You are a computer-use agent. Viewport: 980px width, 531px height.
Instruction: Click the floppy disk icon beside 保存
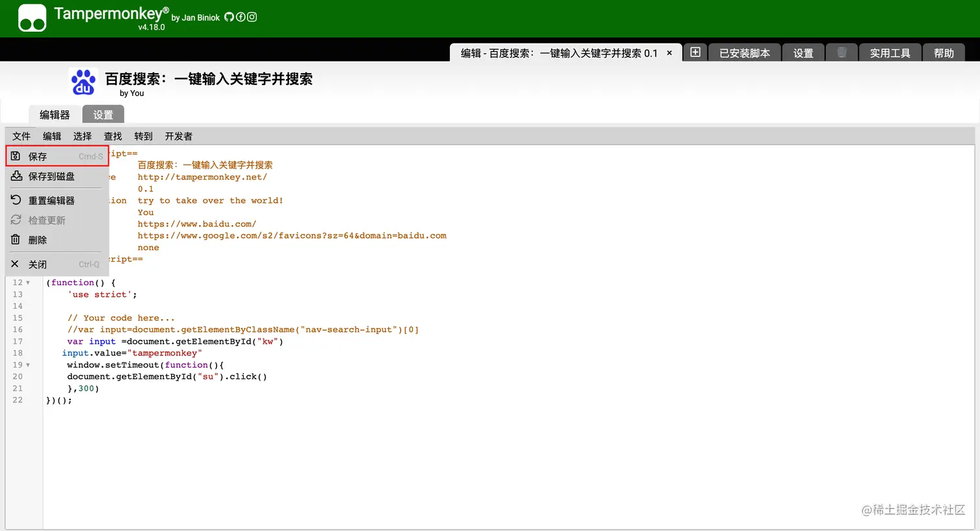tap(16, 156)
